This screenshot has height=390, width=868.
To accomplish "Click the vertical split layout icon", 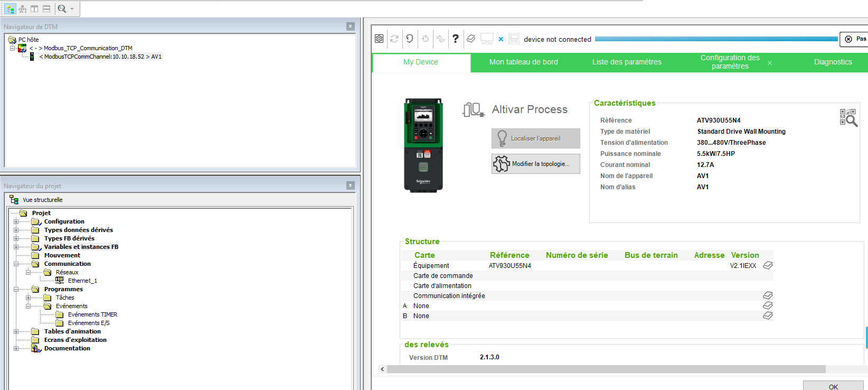I will click(x=34, y=8).
